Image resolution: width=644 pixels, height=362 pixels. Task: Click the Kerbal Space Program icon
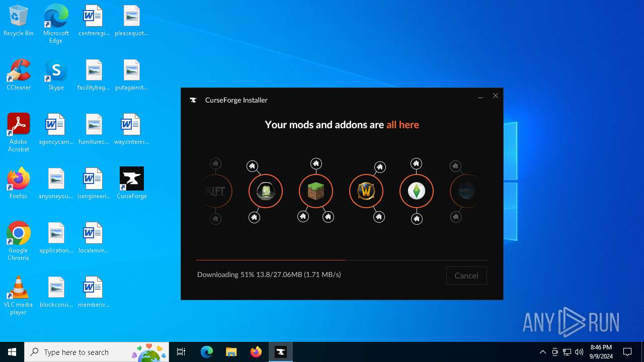(266, 191)
